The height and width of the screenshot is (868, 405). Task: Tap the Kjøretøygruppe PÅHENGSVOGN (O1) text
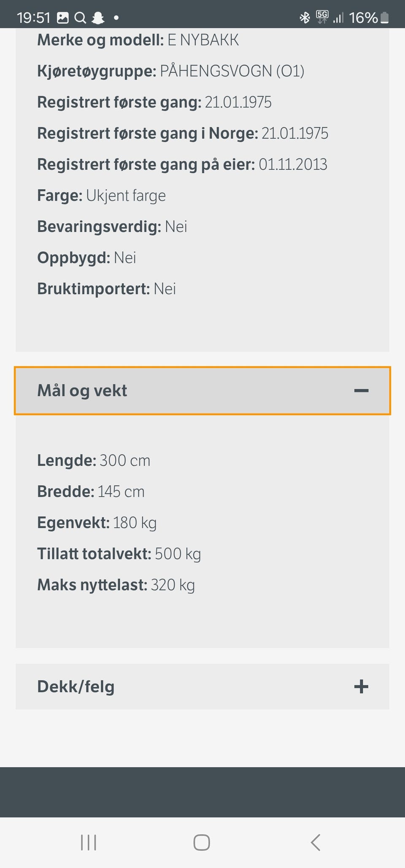[x=170, y=71]
